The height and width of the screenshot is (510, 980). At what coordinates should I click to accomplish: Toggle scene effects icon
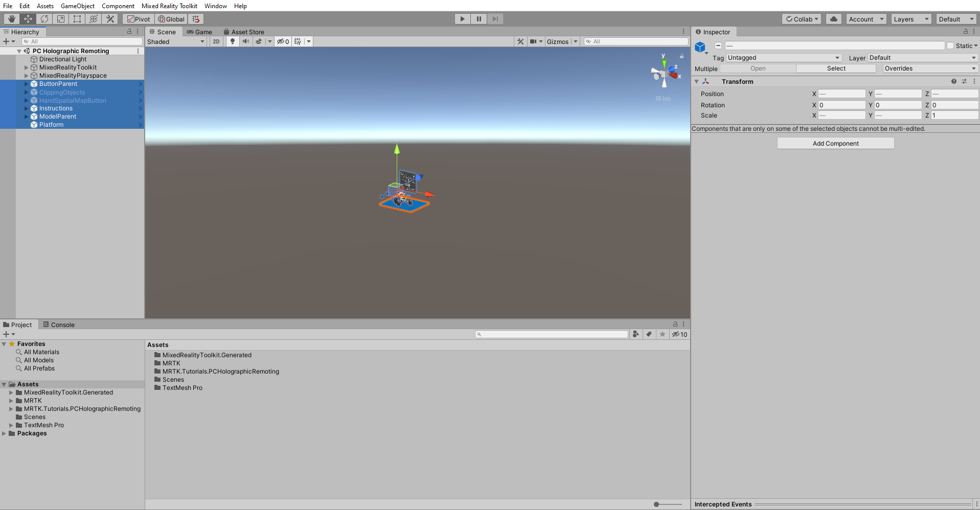[x=259, y=41]
